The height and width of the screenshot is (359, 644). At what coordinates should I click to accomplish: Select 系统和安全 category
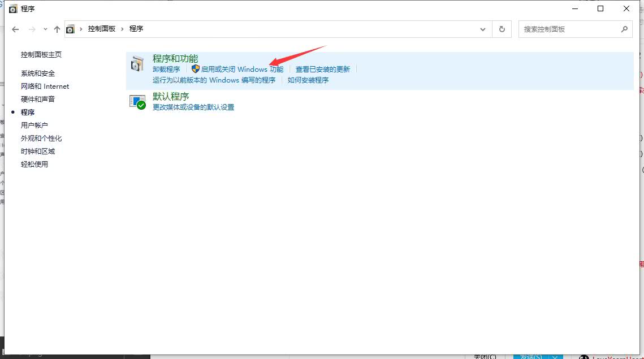(x=38, y=73)
